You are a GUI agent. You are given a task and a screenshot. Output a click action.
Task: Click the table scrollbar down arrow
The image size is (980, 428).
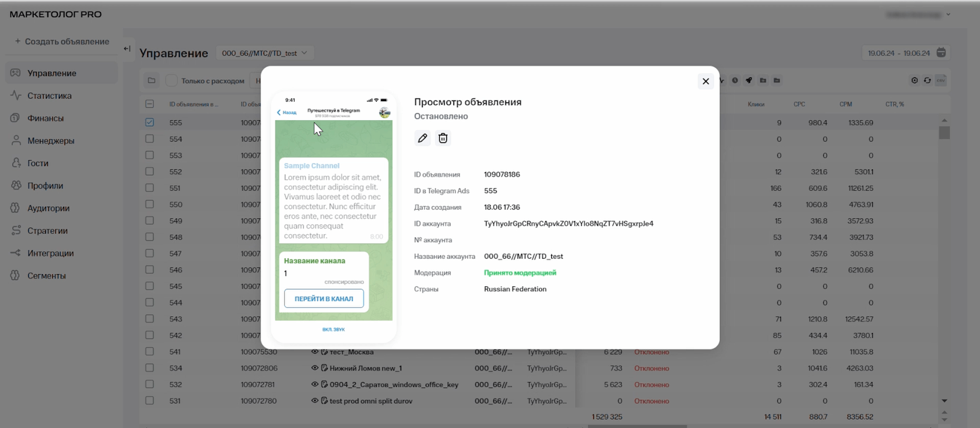(x=944, y=400)
